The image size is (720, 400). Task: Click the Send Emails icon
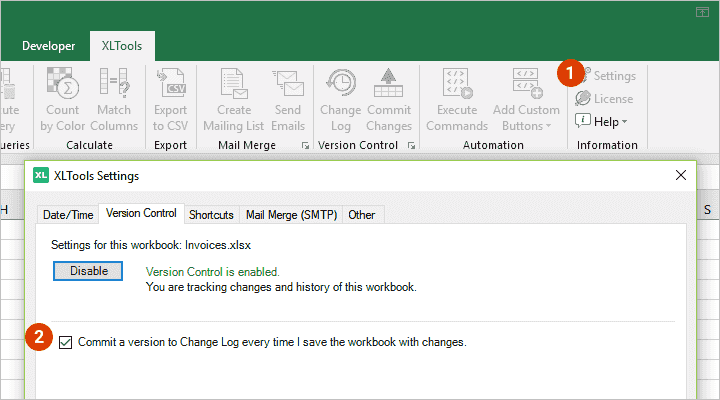pos(288,83)
